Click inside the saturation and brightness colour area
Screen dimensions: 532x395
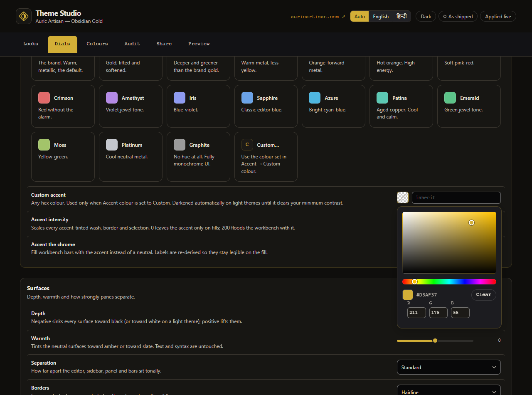[449, 243]
